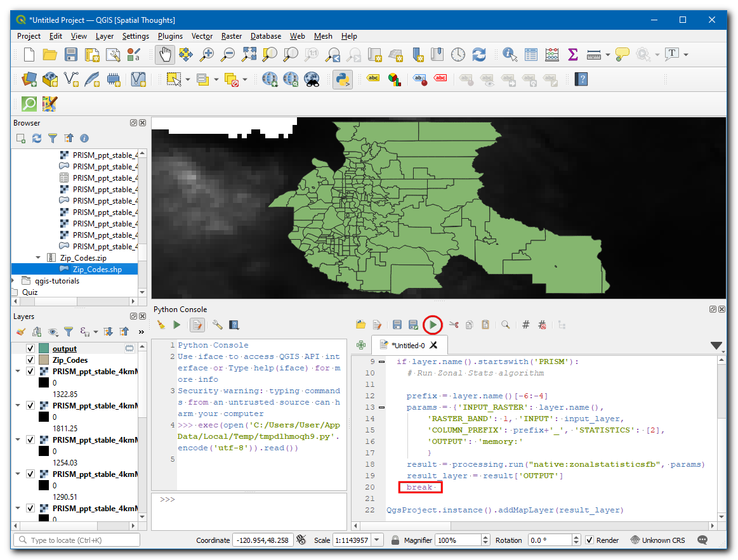Viewport: 738px width, 560px height.
Task: Switch to the Untitled-0 editor tab
Action: click(x=408, y=346)
